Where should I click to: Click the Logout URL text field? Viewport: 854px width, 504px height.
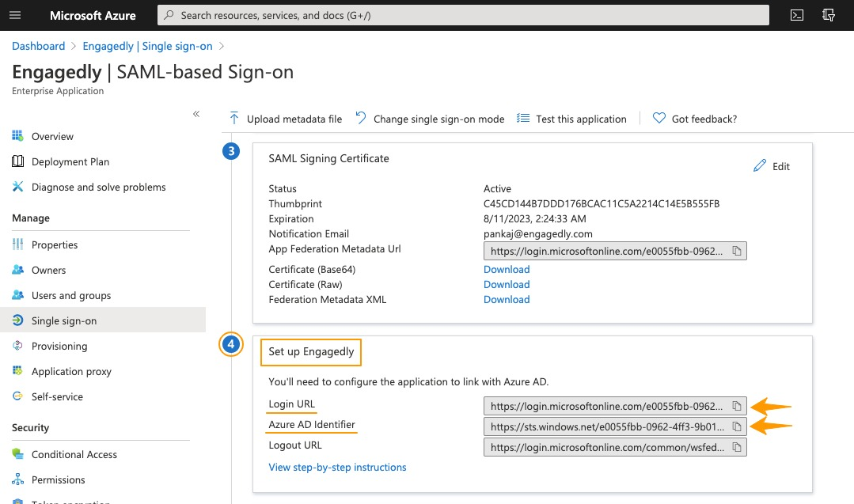click(x=615, y=447)
